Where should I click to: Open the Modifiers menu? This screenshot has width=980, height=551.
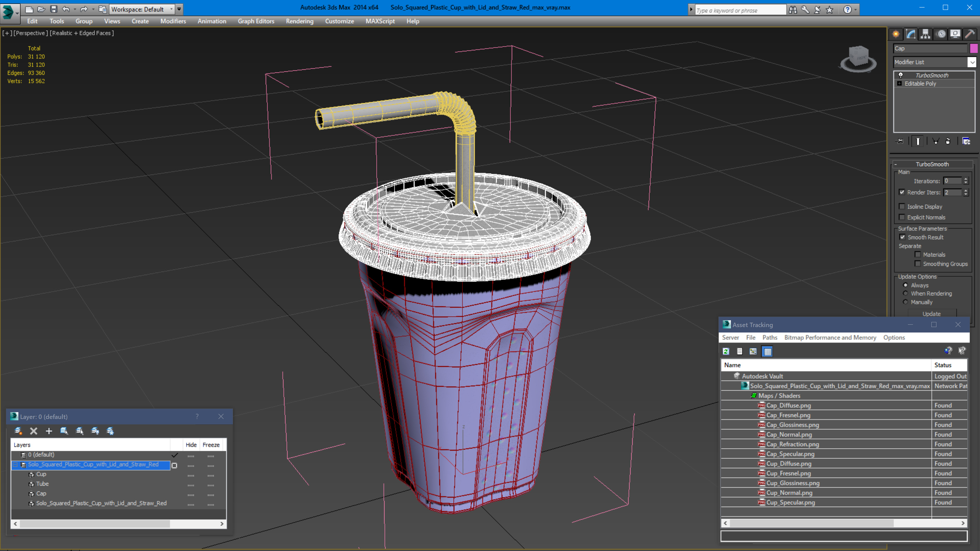point(173,21)
